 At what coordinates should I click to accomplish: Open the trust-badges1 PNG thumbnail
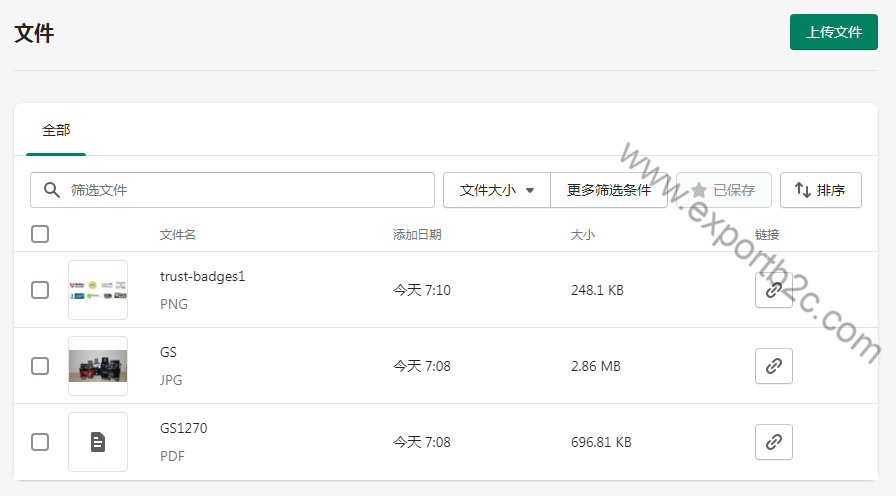98,290
